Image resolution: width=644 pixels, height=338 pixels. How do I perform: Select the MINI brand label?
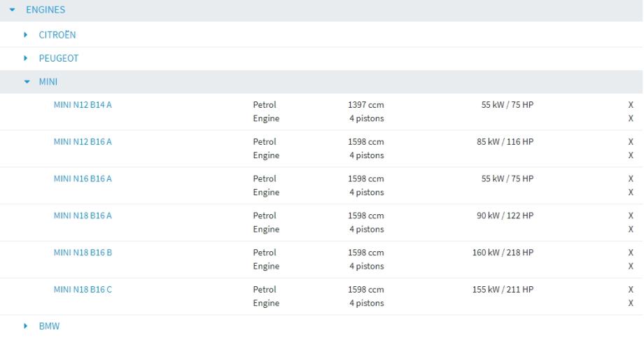pyautogui.click(x=48, y=83)
